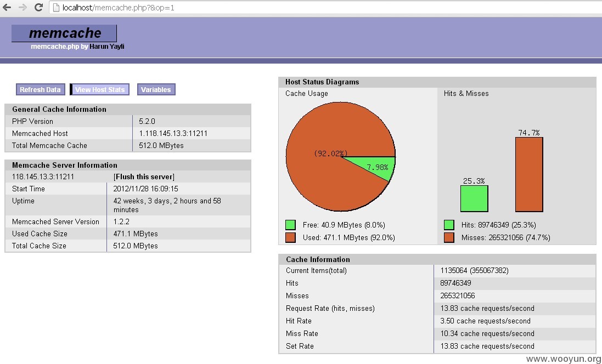Click the Memcached Host value 1.118.145.13.3:11211
The height and width of the screenshot is (364, 602).
[173, 133]
